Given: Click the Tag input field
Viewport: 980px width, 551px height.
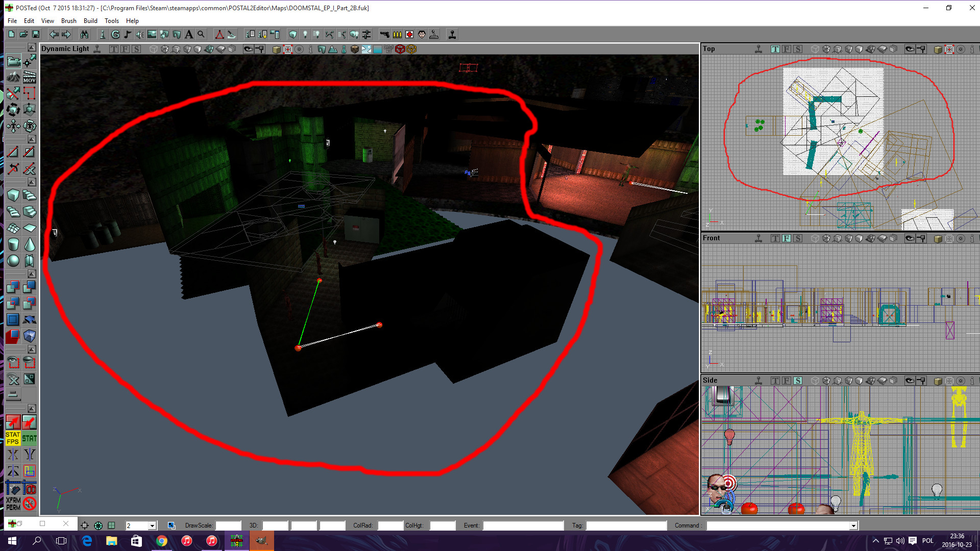Looking at the screenshot, I should pos(626,525).
